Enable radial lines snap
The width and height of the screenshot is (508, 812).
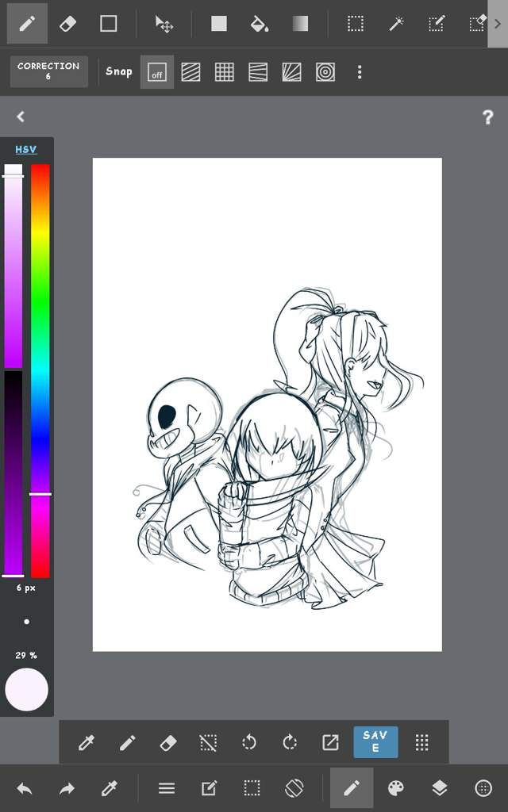click(292, 72)
